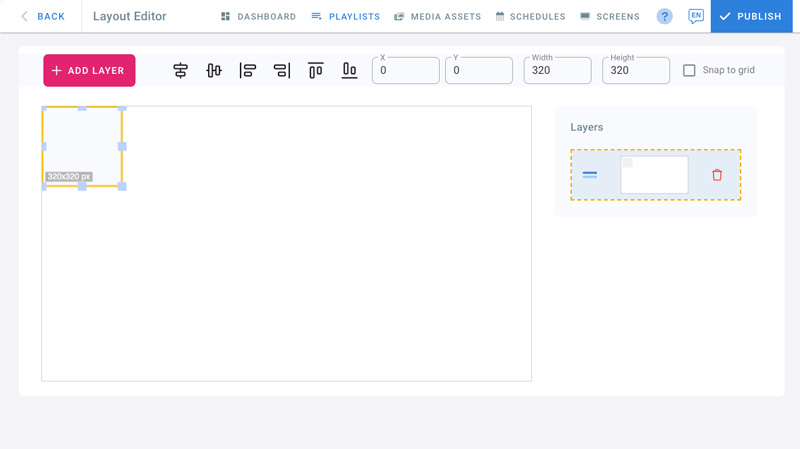Open the help question mark icon
The height and width of the screenshot is (449, 800).
point(665,17)
